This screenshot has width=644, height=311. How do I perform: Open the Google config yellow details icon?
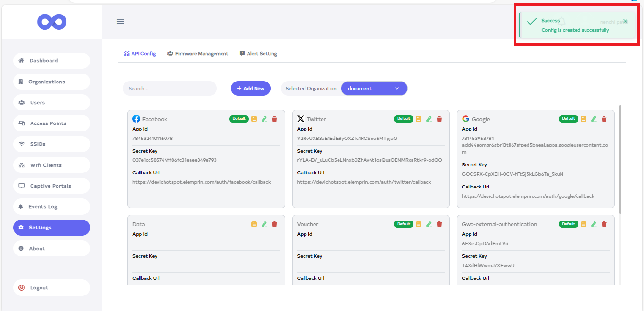[x=584, y=119]
